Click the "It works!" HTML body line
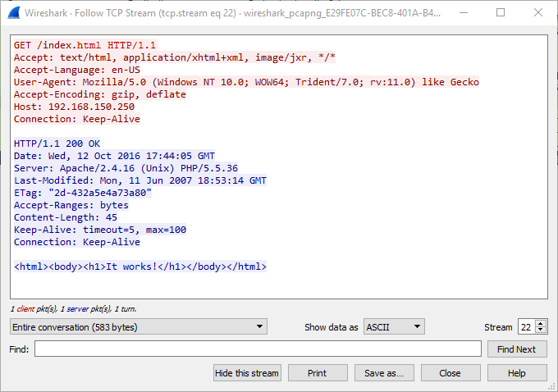This screenshot has width=558, height=392. pos(140,267)
